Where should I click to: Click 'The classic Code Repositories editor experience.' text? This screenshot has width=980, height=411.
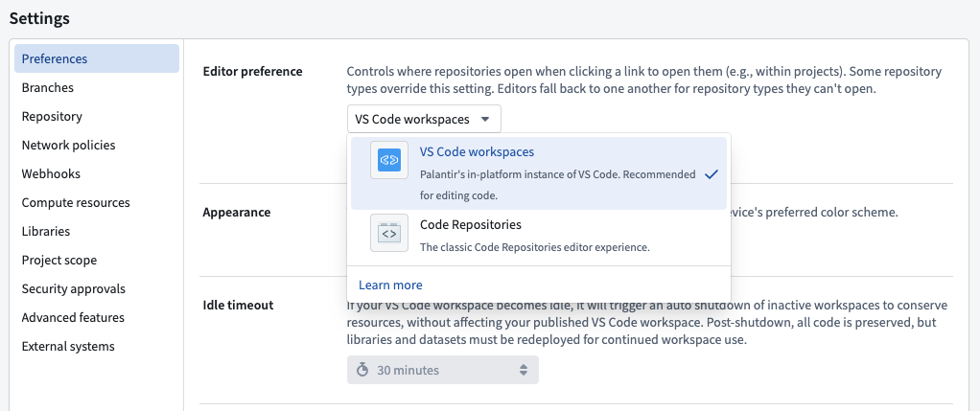pyautogui.click(x=535, y=247)
